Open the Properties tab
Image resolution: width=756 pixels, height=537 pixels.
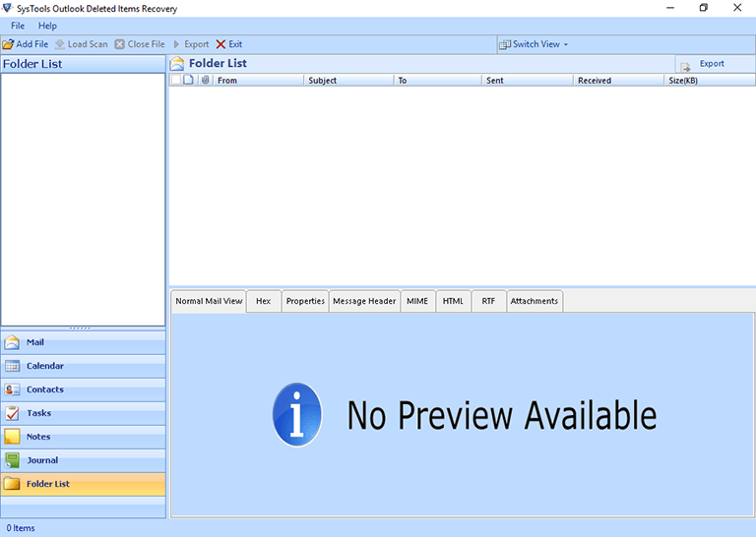point(305,301)
